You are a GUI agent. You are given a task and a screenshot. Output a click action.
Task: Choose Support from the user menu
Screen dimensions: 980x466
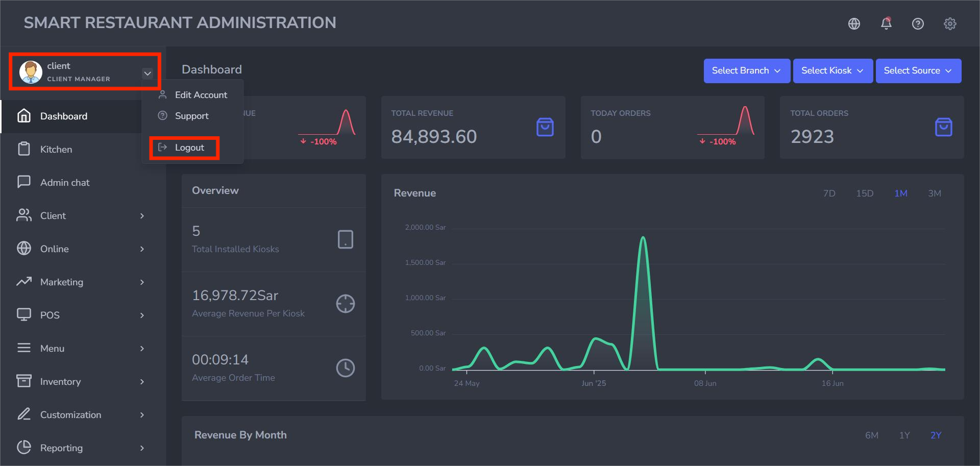(193, 116)
